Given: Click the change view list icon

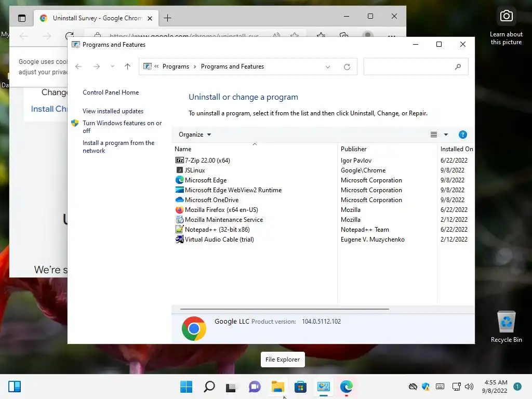Looking at the screenshot, I should coord(434,135).
